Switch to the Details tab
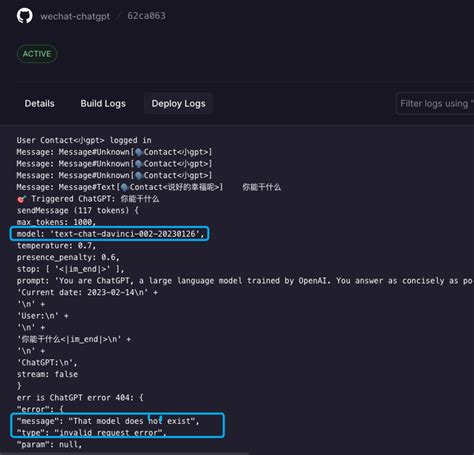The height and width of the screenshot is (455, 474). click(x=39, y=104)
